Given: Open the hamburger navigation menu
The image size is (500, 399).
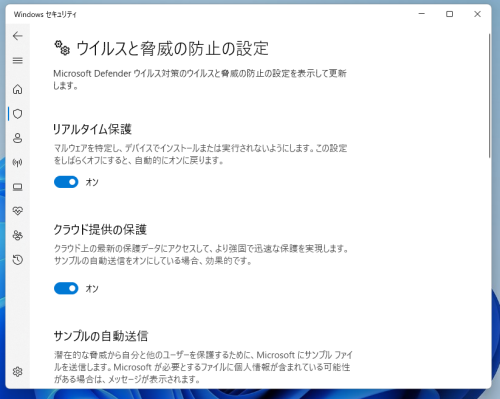Looking at the screenshot, I should (18, 60).
